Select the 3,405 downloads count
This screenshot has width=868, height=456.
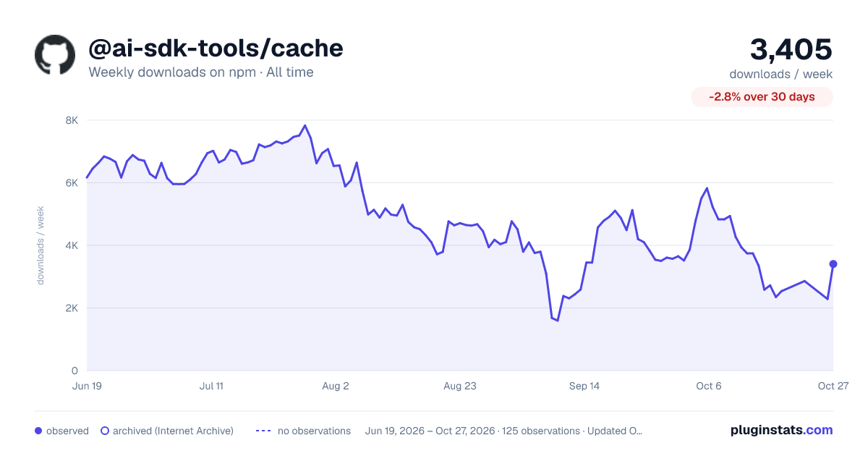(791, 49)
